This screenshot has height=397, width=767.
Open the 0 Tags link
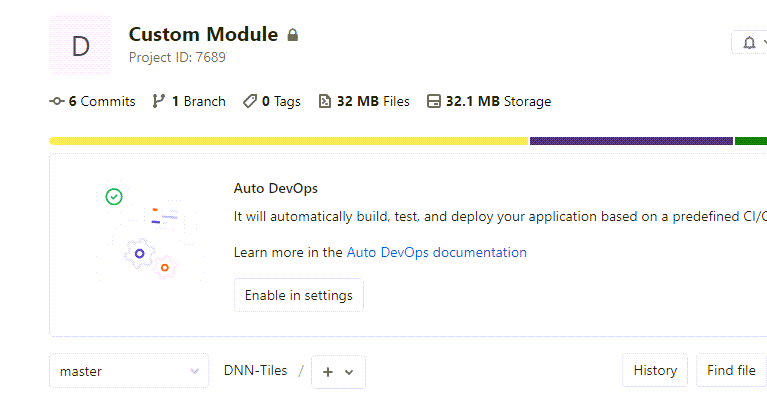[271, 101]
